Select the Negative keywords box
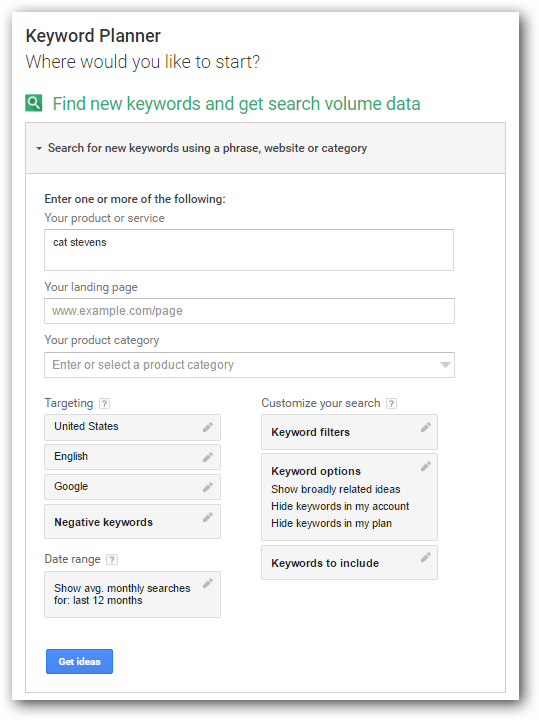 [132, 522]
